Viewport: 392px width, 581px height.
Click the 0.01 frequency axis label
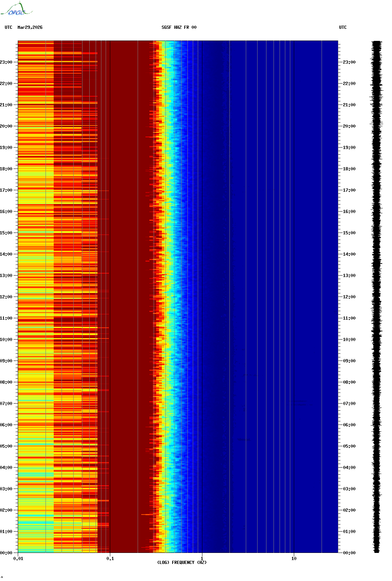pos(18,559)
